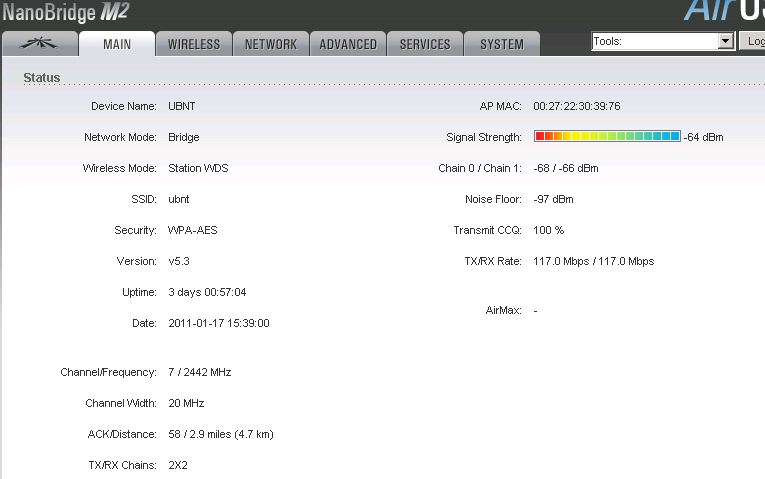Click the Channel Width value 20 MHz
Screen dimensions: 765x479
coord(186,403)
